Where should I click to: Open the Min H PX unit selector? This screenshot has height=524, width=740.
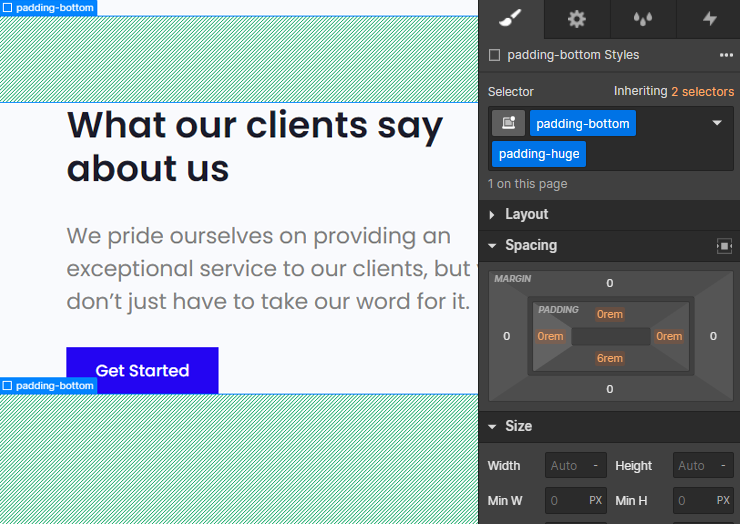pos(723,500)
